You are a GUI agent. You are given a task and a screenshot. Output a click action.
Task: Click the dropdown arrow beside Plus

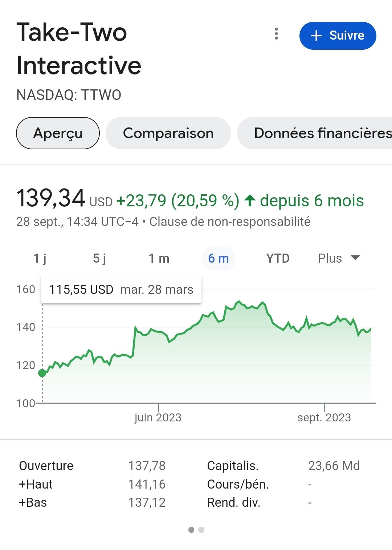[x=355, y=258]
